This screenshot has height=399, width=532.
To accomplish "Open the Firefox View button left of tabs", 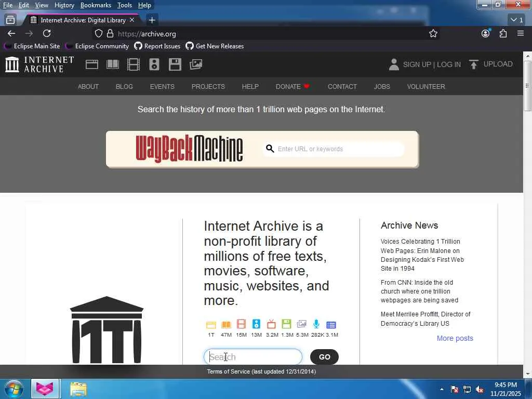I will [x=10, y=20].
